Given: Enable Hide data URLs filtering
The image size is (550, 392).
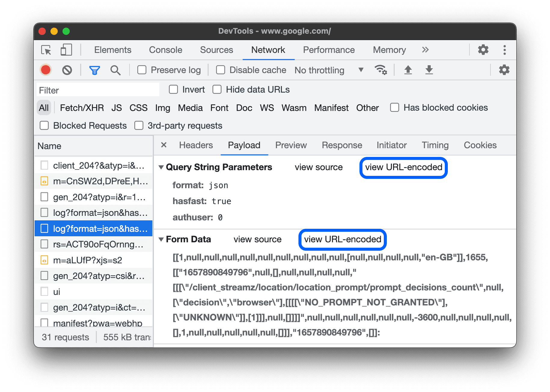Looking at the screenshot, I should pos(217,89).
